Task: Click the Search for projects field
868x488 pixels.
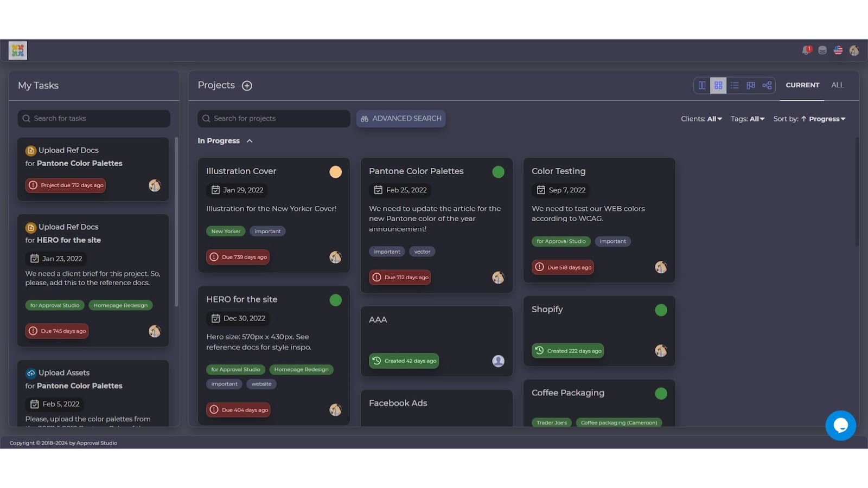Action: 274,118
